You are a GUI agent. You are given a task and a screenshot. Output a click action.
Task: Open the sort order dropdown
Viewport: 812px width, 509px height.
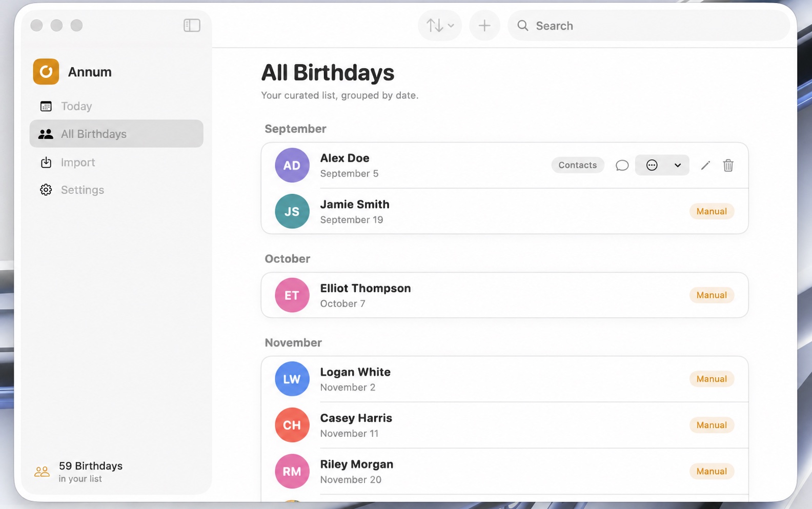[x=440, y=25]
